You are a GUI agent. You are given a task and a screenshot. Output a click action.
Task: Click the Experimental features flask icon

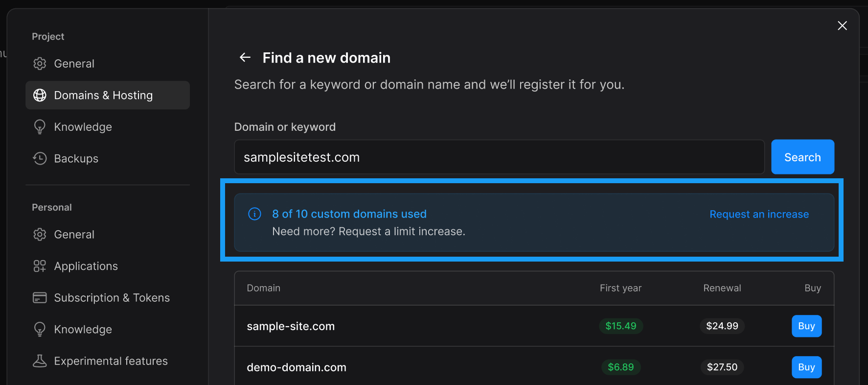pyautogui.click(x=40, y=361)
